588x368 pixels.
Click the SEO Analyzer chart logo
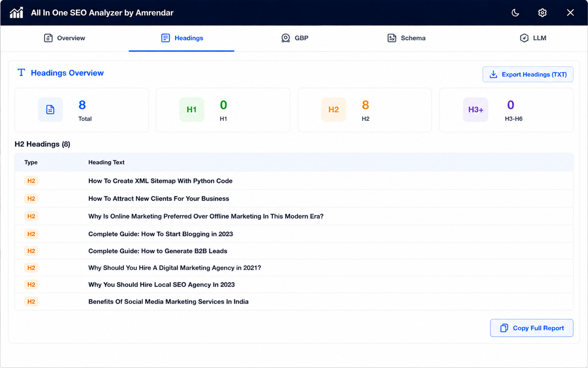[16, 13]
